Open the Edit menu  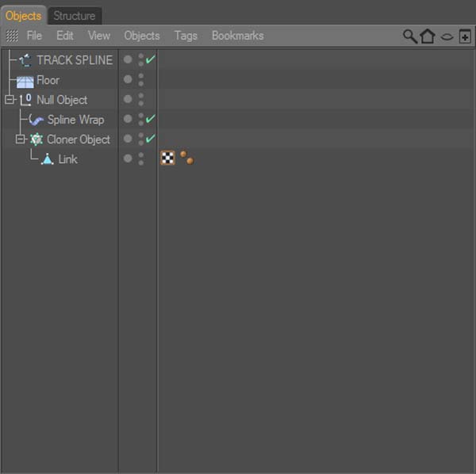tap(65, 36)
